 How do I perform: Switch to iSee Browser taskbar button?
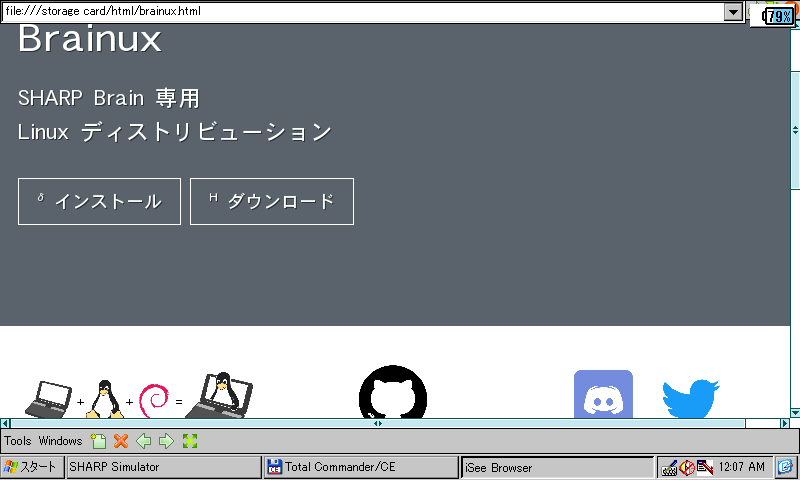point(557,467)
